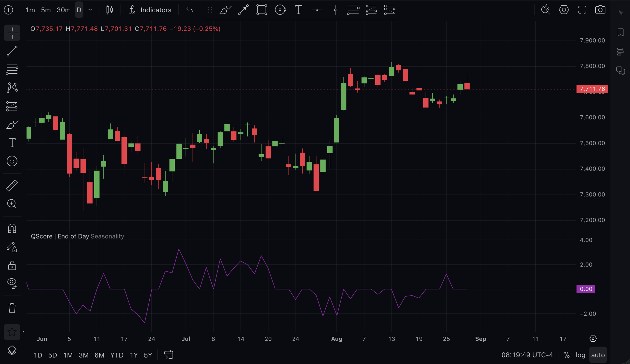Select the D daily timeframe
The image size is (630, 364).
(79, 10)
